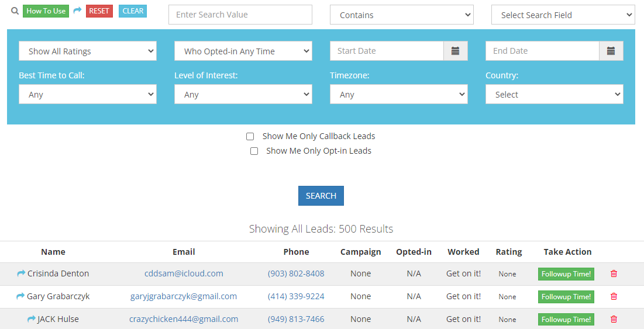
Task: Open the Country Select dropdown
Action: (x=555, y=94)
